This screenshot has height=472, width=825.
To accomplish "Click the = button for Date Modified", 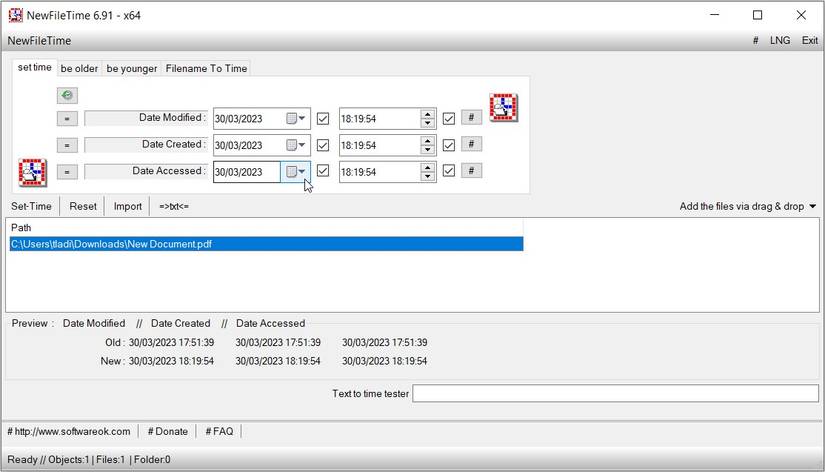I will (67, 118).
